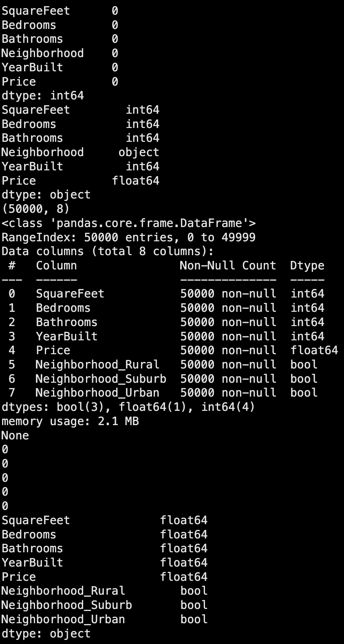Click the YearBuilt float64 line near bottom
The image size is (344, 644).
pyautogui.click(x=104, y=562)
